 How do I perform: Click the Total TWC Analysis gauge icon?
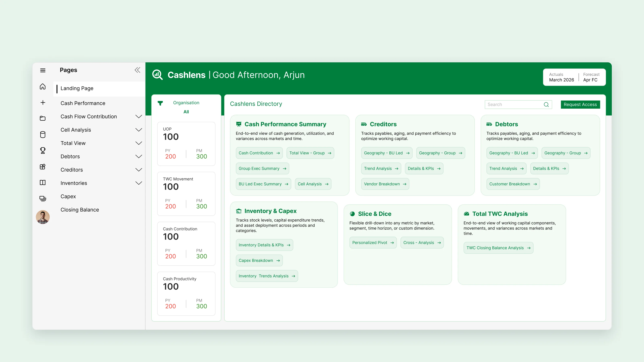click(x=466, y=214)
